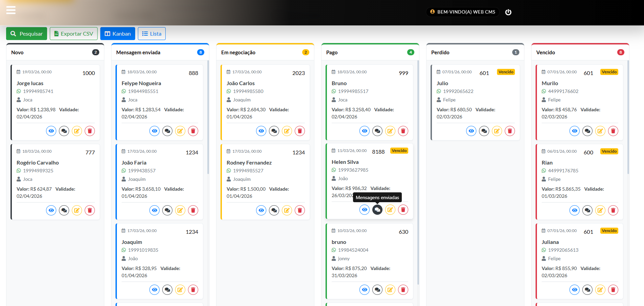Click the Pesquisar search button

26,34
